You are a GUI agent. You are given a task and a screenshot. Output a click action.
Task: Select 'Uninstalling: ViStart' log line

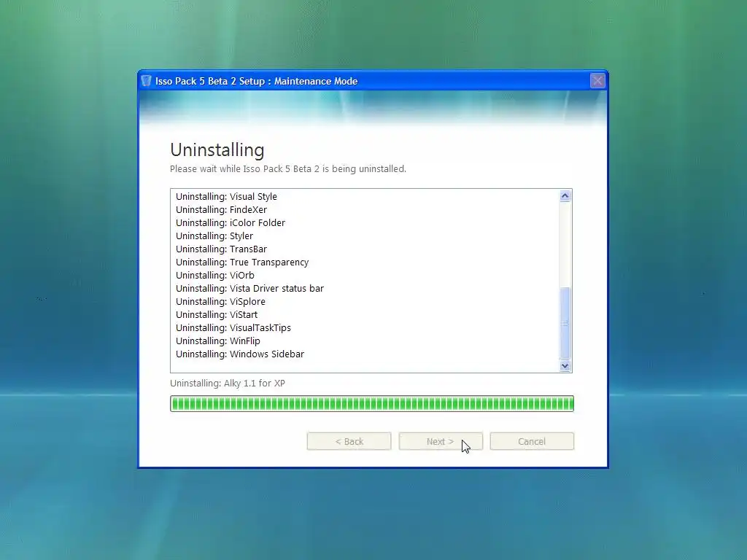point(217,315)
